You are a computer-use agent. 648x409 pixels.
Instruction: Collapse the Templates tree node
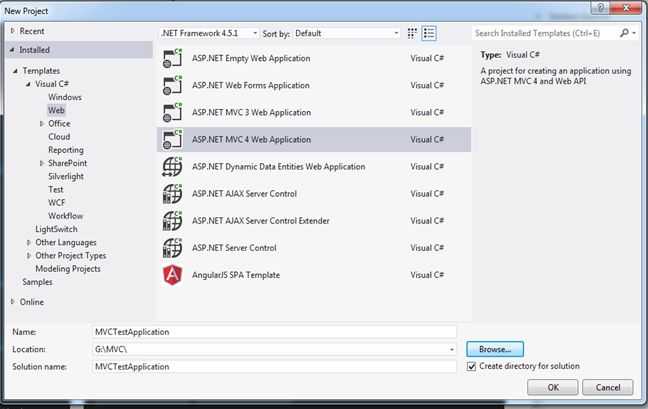click(x=15, y=71)
